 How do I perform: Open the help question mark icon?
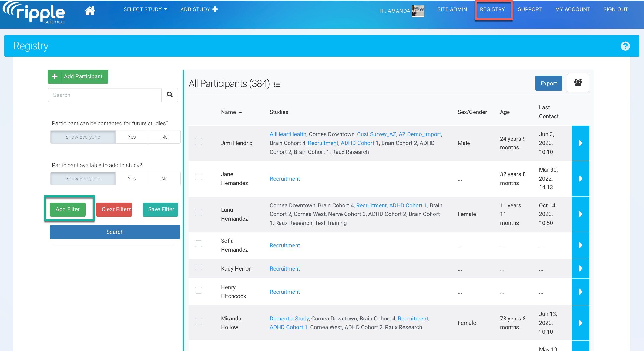click(625, 46)
